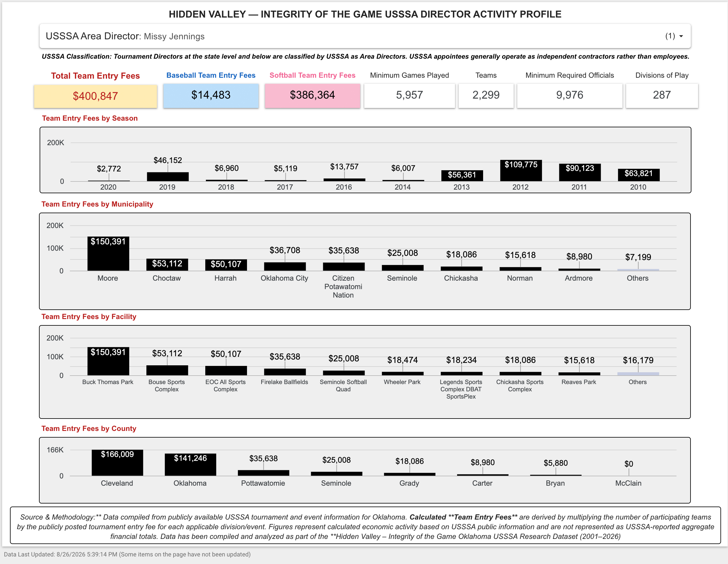Click the Citizen Potawatomi Nation axis label
The width and height of the screenshot is (728, 564).
point(343,286)
